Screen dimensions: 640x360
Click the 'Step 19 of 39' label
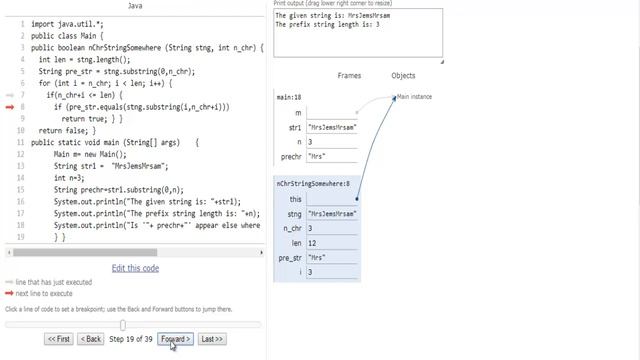tap(131, 339)
